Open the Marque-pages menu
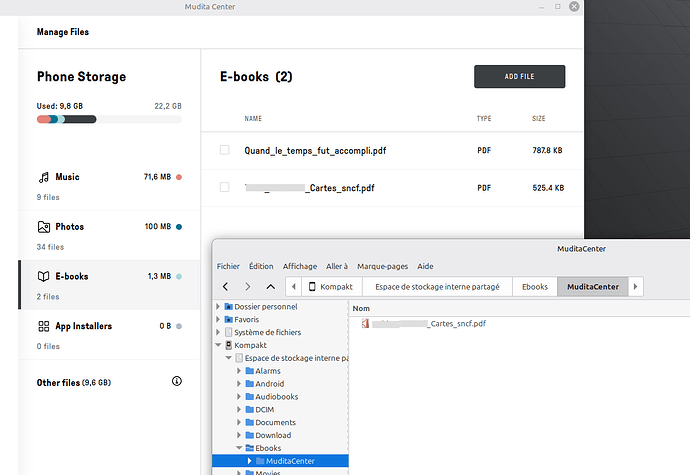The width and height of the screenshot is (690, 475). click(x=381, y=266)
